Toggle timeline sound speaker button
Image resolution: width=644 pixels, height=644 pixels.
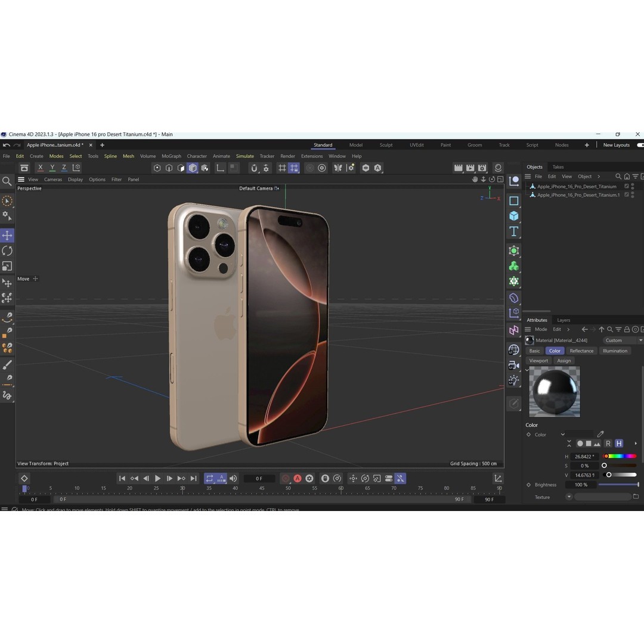click(x=233, y=478)
